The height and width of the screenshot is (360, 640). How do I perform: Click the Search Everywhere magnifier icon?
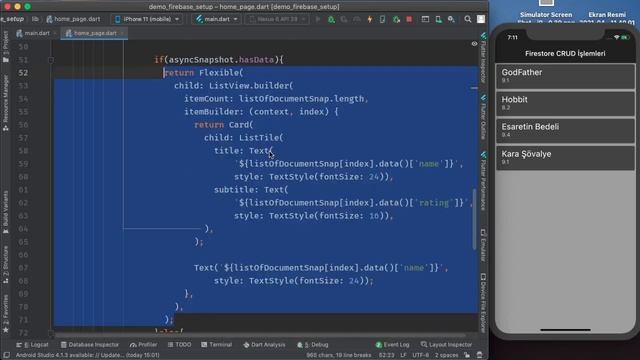(x=468, y=19)
